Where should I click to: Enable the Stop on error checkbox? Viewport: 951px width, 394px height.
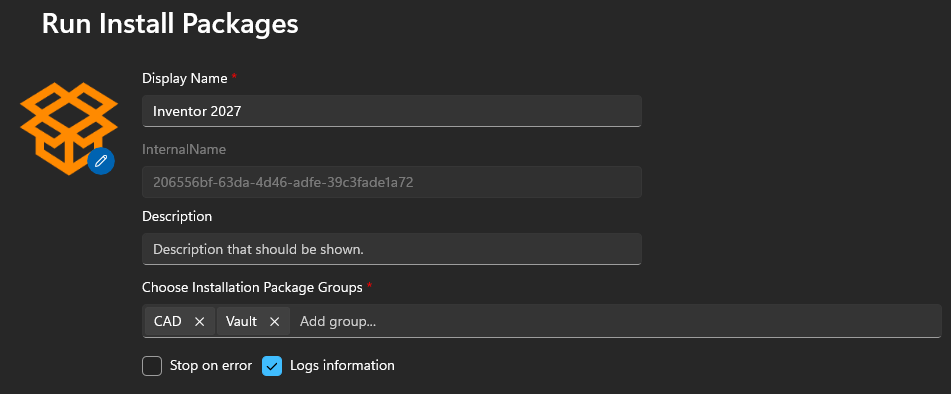point(152,366)
